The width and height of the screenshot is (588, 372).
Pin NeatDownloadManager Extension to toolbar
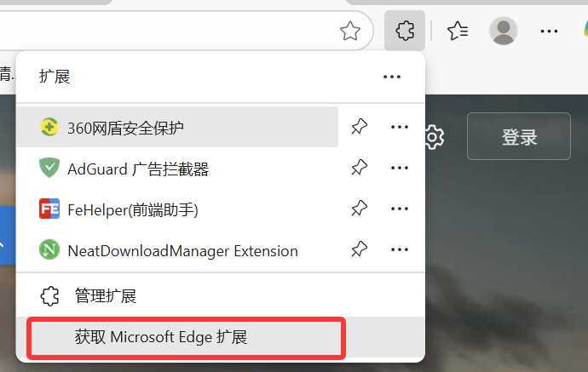(x=360, y=250)
